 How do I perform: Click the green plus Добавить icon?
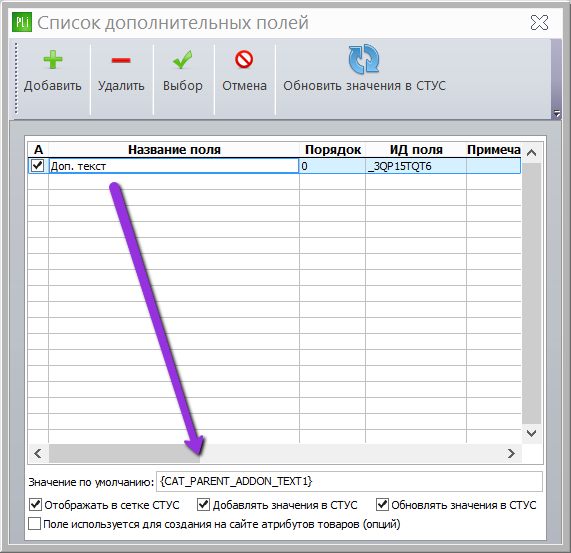point(53,60)
